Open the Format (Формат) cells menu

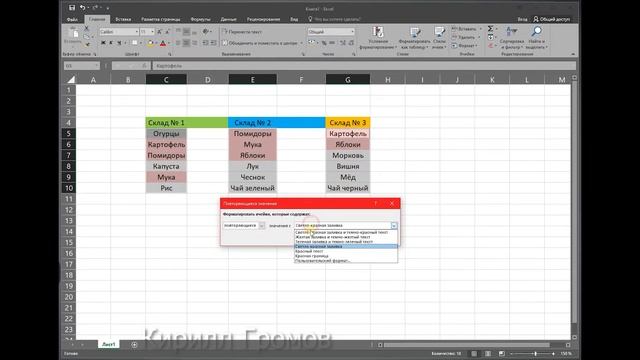click(x=463, y=46)
